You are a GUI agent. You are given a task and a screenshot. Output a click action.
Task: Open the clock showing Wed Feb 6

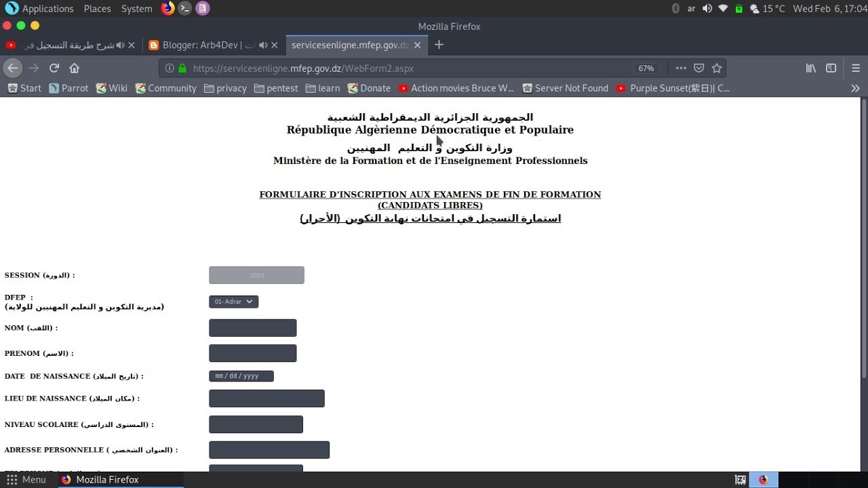(x=829, y=8)
